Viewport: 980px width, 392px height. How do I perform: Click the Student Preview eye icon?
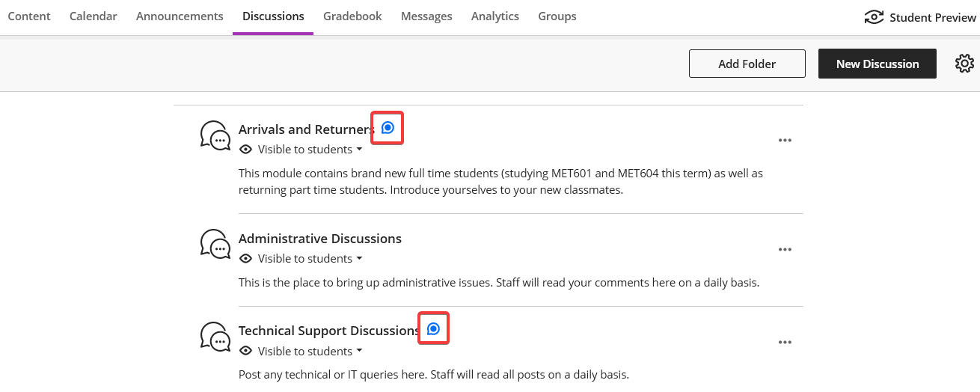pos(874,17)
